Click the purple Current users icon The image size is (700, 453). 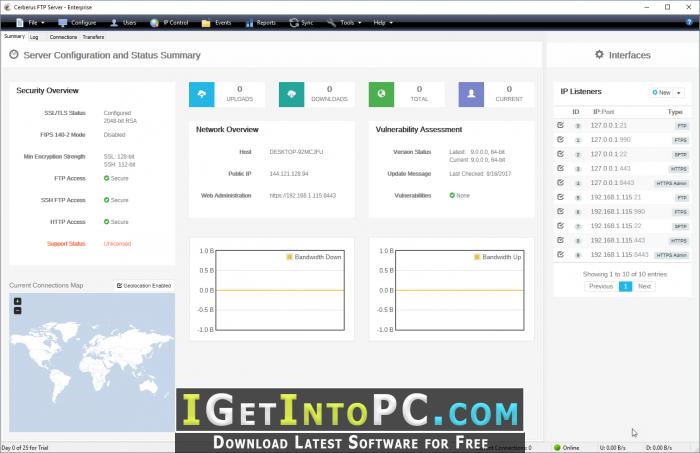pyautogui.click(x=471, y=94)
